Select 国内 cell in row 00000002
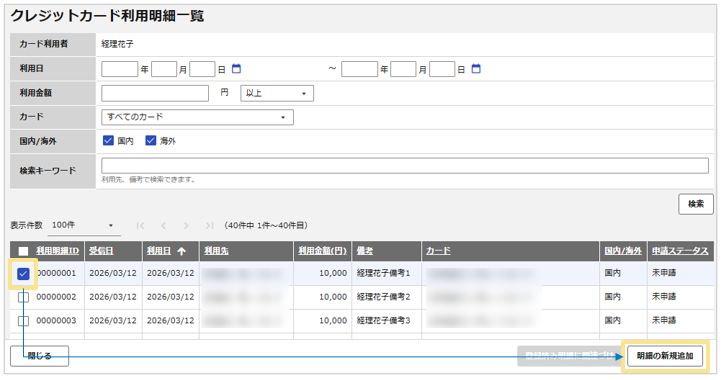 [612, 297]
